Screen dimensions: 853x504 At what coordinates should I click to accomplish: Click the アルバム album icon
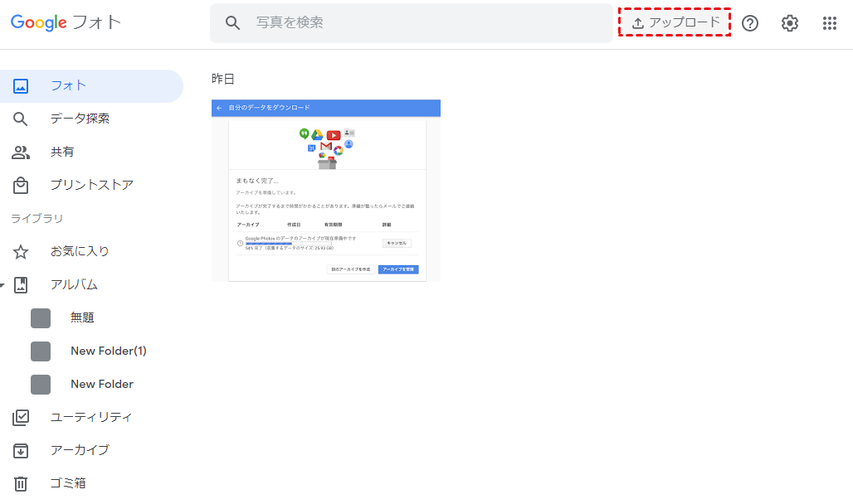(x=21, y=285)
